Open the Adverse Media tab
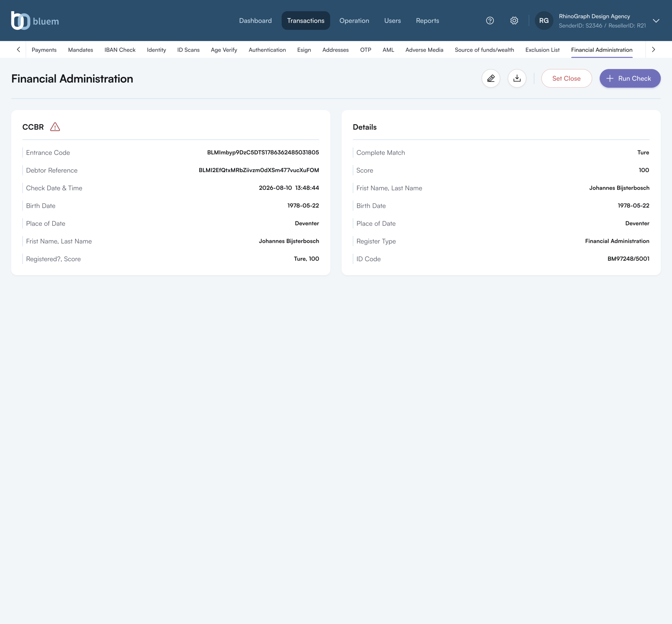Image resolution: width=672 pixels, height=624 pixels. 424,50
